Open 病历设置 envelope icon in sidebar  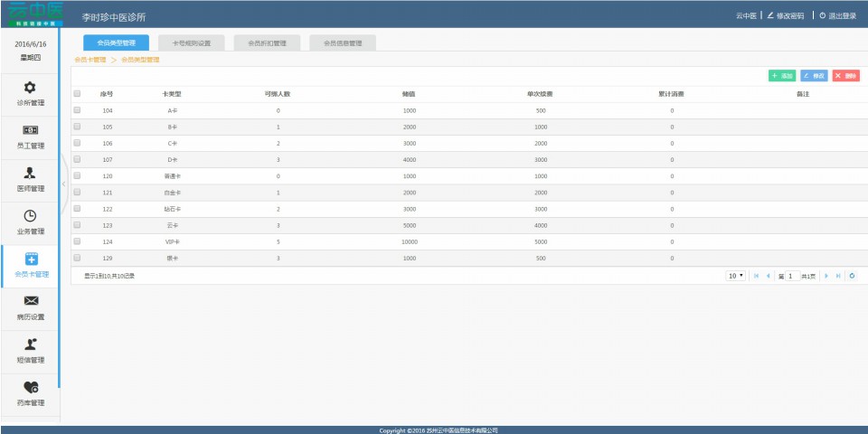[x=30, y=301]
